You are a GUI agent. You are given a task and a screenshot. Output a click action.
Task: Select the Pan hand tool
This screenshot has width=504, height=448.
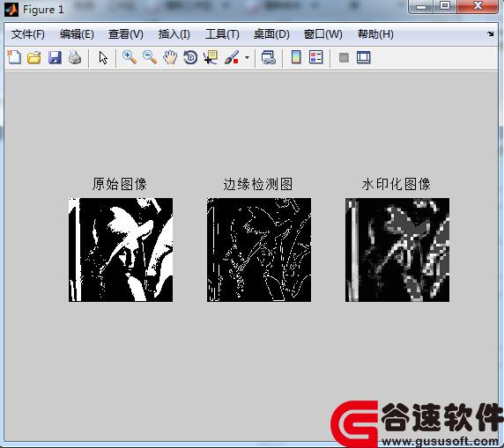coord(170,58)
